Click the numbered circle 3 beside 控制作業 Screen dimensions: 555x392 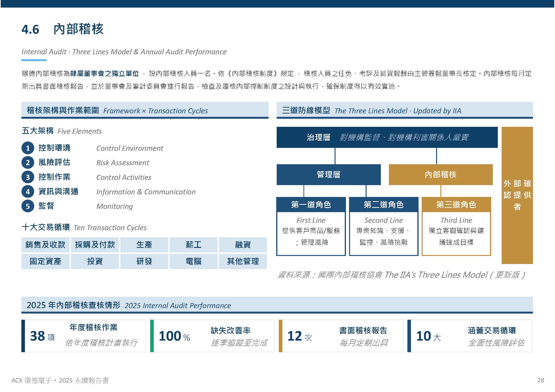pyautogui.click(x=28, y=177)
